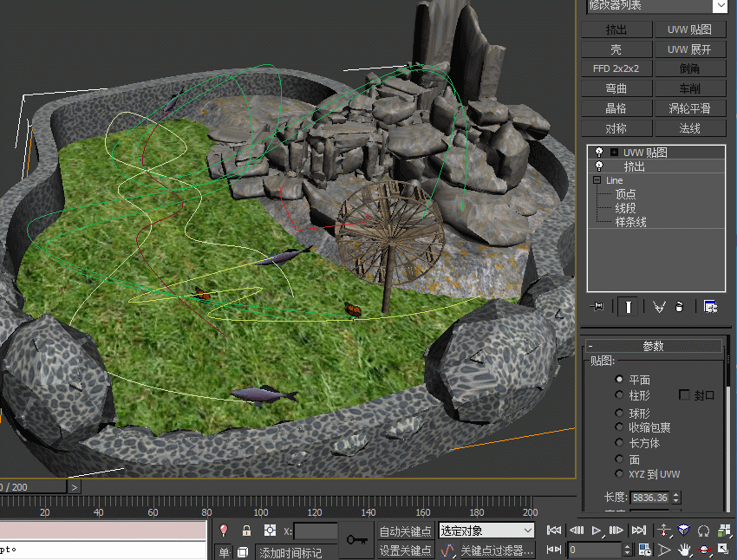
Task: Click the Show End Result icon
Action: 629,306
